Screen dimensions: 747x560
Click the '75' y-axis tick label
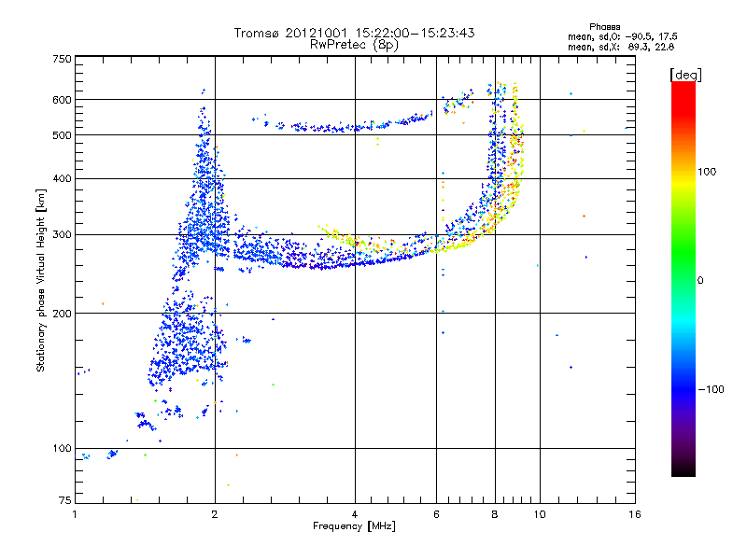65,500
